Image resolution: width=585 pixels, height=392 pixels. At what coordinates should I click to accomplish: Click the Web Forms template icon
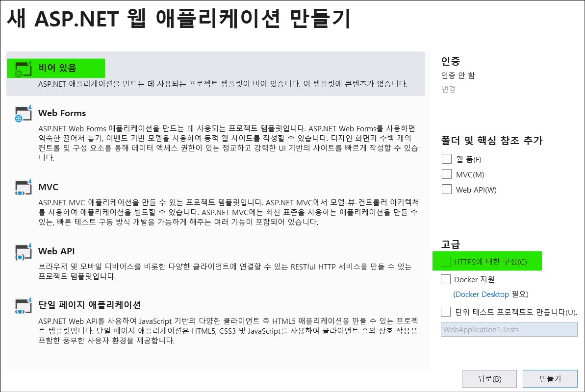pos(23,114)
